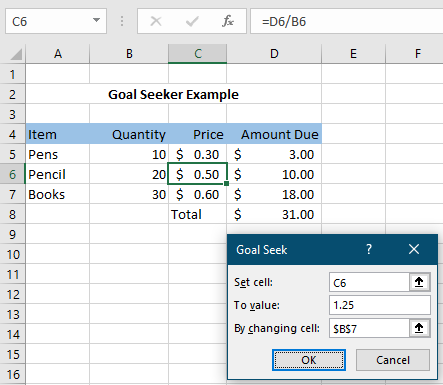Click the Insert Function fx icon

[x=228, y=21]
